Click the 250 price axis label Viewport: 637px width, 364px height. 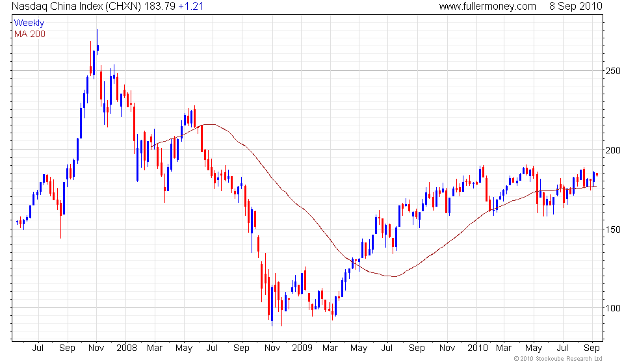612,71
